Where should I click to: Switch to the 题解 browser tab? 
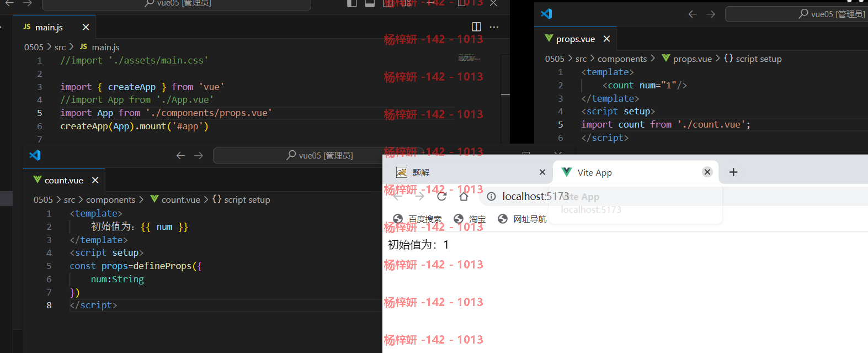pos(469,172)
